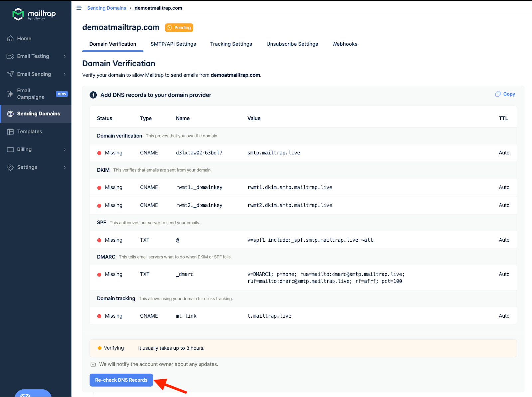
Task: Click the sidebar collapse hamburger icon
Action: point(79,8)
